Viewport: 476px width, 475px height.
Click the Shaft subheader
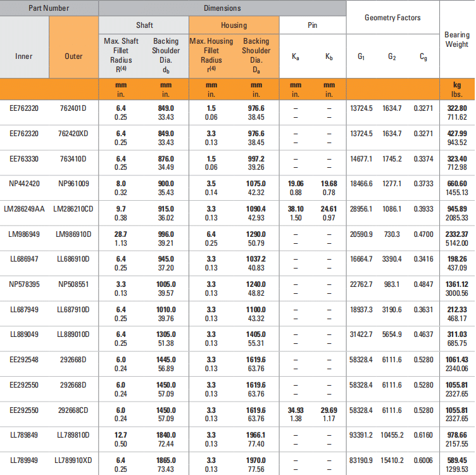(x=143, y=25)
